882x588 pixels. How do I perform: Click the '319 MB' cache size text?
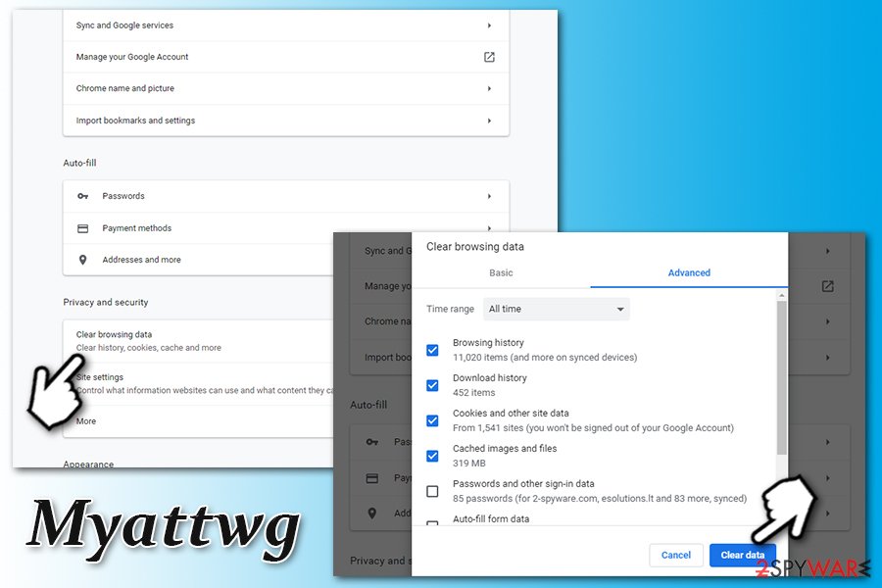click(469, 464)
